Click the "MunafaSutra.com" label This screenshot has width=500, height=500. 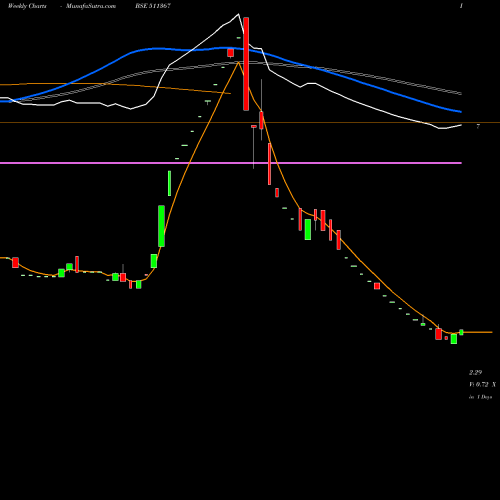[x=91, y=6]
